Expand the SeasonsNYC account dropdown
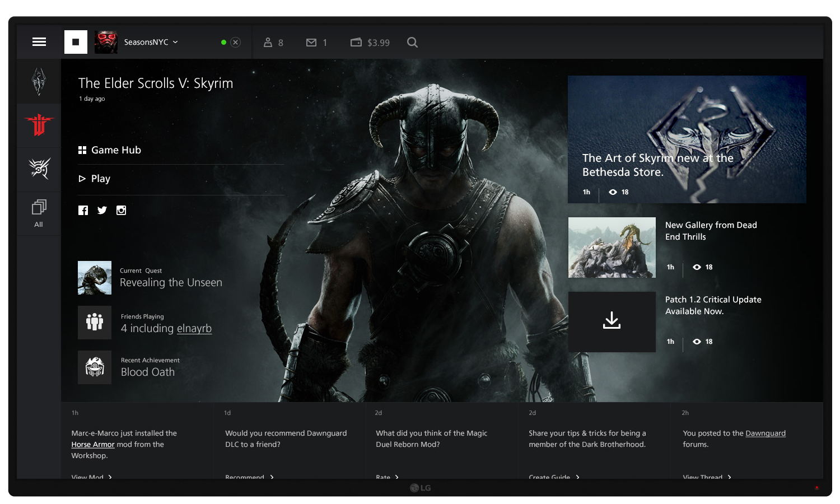This screenshot has height=504, width=840. click(175, 42)
